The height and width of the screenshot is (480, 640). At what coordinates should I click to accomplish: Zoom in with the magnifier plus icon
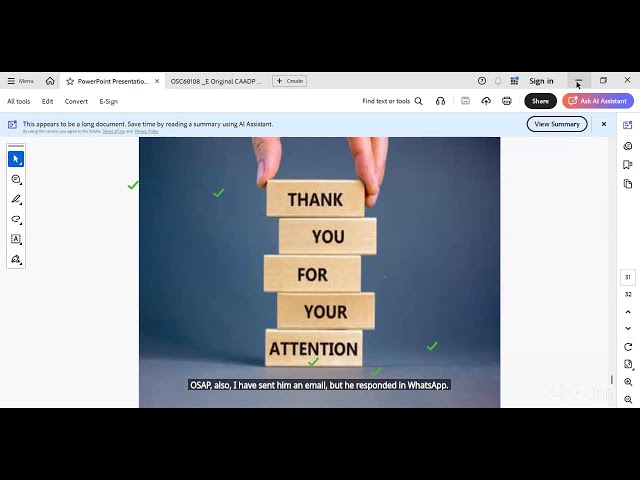(628, 382)
